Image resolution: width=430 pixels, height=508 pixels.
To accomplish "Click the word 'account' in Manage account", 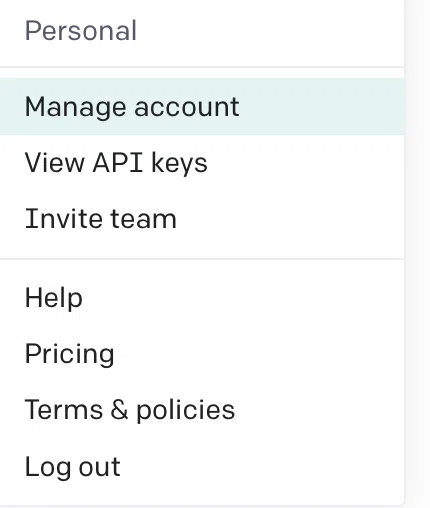I will click(187, 107).
